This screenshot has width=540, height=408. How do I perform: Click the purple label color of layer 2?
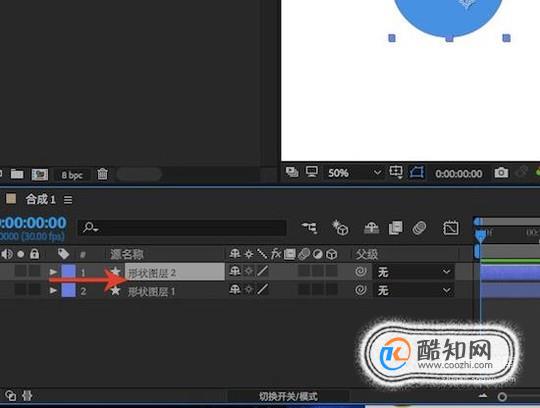(68, 291)
